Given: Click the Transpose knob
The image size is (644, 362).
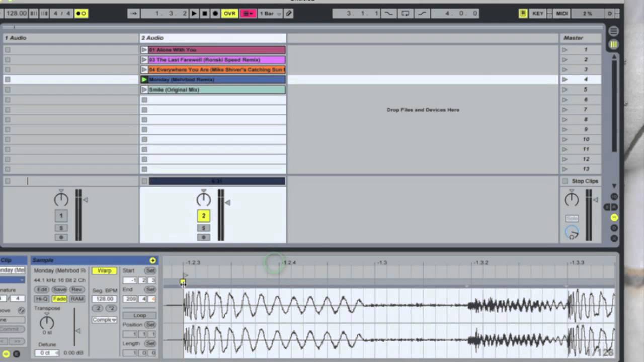Looking at the screenshot, I should (47, 322).
